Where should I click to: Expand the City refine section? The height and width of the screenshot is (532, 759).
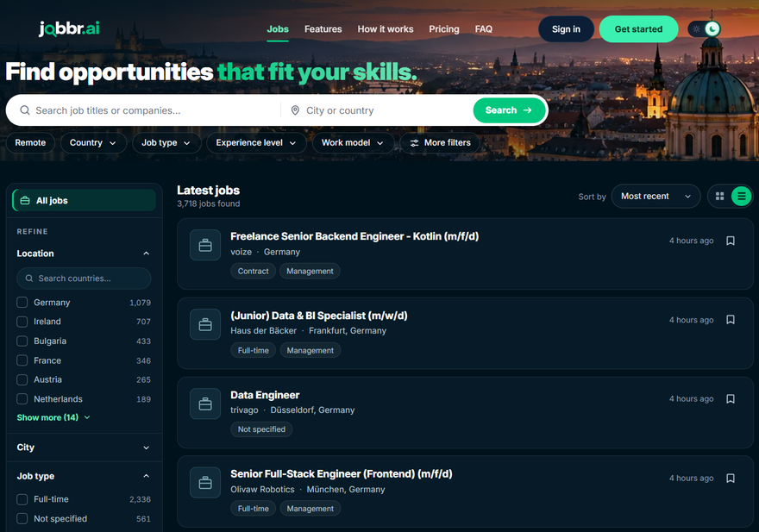pyautogui.click(x=84, y=448)
